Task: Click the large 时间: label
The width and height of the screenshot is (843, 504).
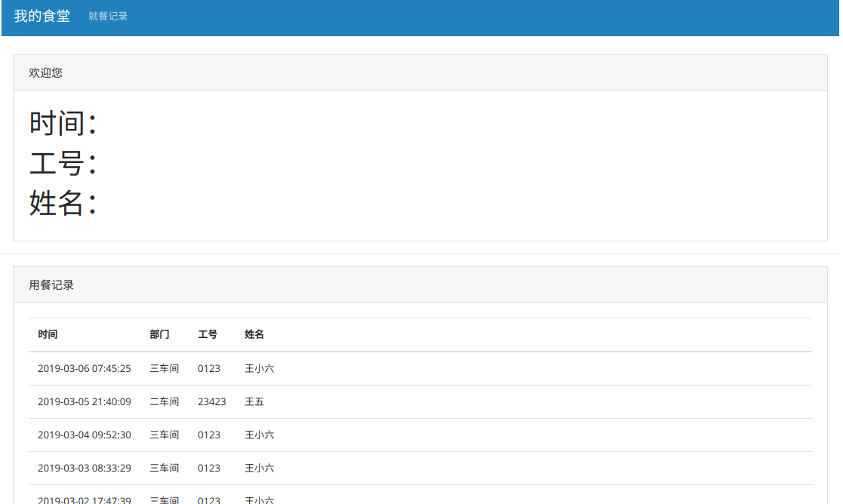Action: (x=63, y=123)
